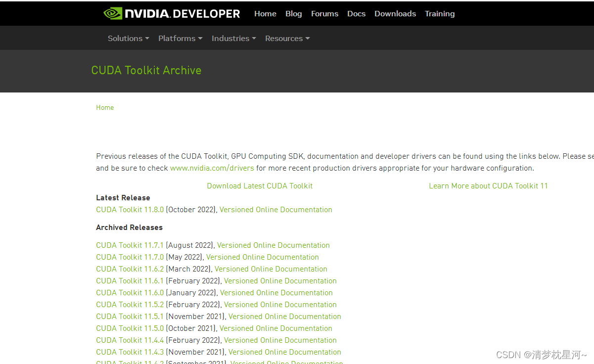Expand the Solutions dropdown menu

coord(129,38)
